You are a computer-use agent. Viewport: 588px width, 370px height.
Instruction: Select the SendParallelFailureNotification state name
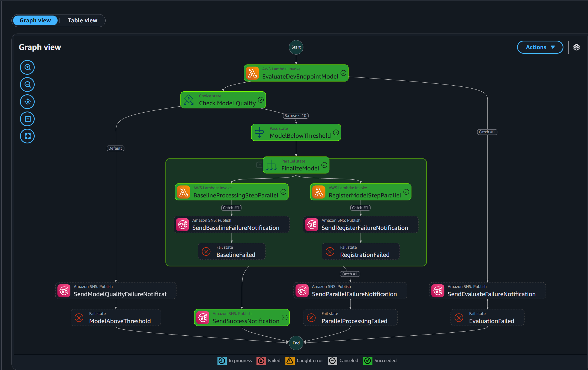pos(354,294)
